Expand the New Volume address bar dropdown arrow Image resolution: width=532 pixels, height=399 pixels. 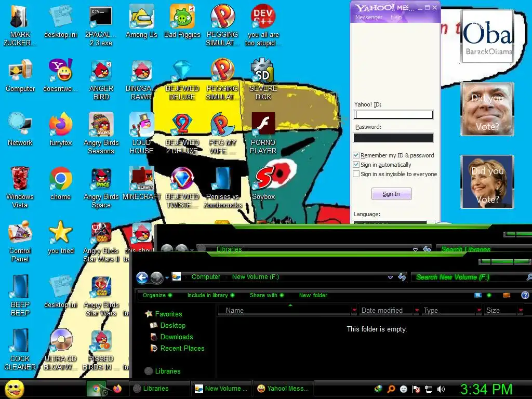[390, 277]
